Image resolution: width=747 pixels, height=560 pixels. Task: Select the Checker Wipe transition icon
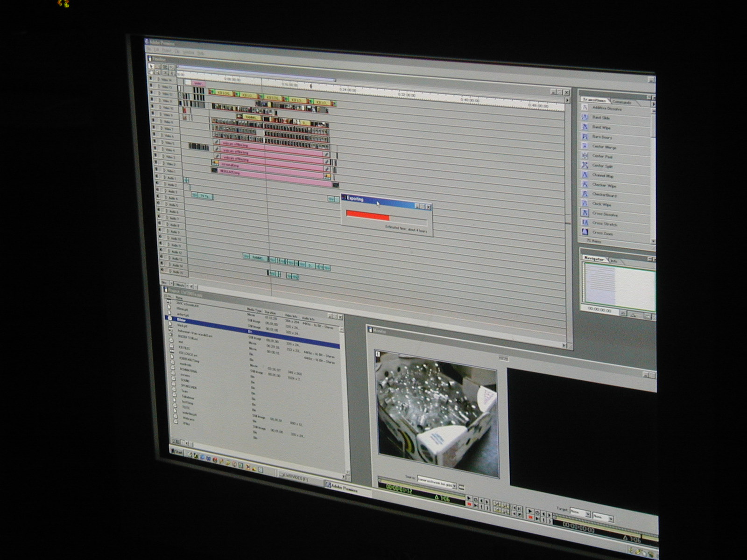click(x=585, y=184)
